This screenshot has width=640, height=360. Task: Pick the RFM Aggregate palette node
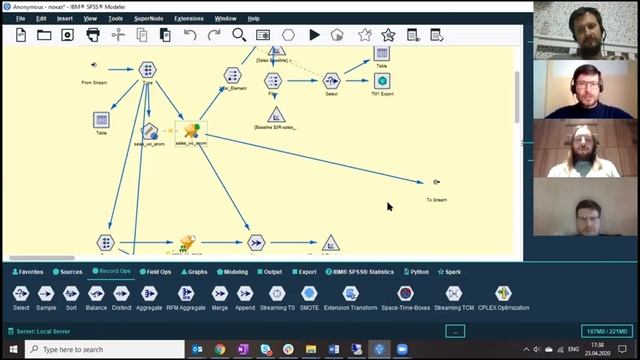click(x=186, y=298)
